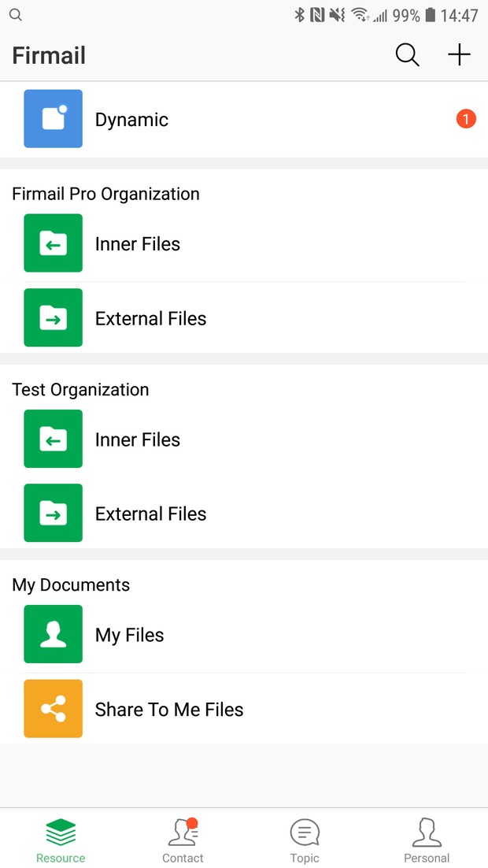The height and width of the screenshot is (868, 488).
Task: Open the My Files person icon
Action: pos(53,634)
